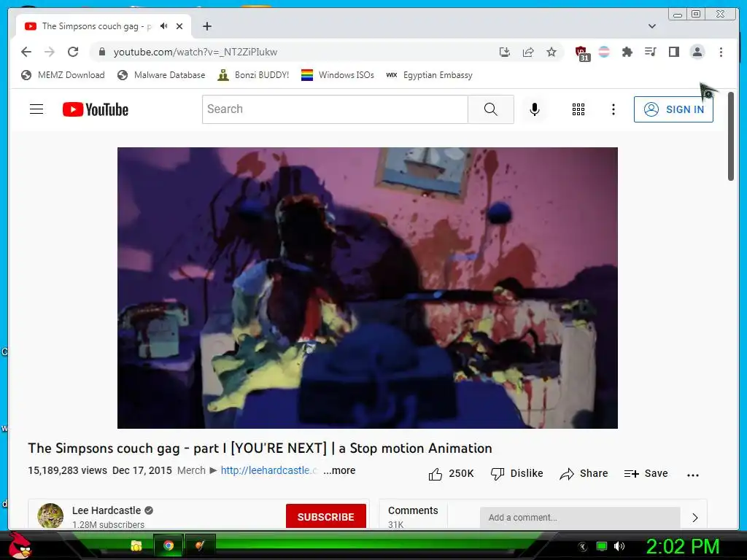Click the magnifier search button

coord(491,109)
